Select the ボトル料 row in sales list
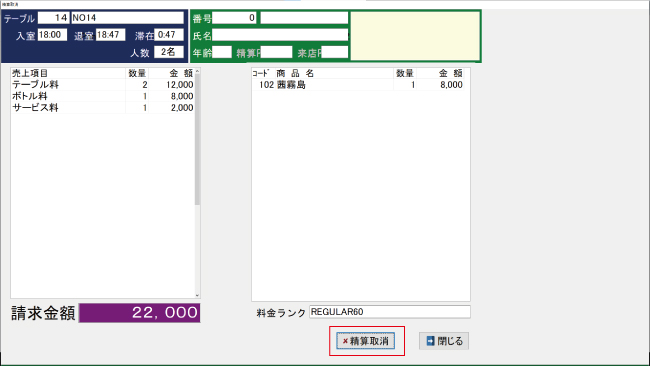The width and height of the screenshot is (650, 366). pos(102,96)
